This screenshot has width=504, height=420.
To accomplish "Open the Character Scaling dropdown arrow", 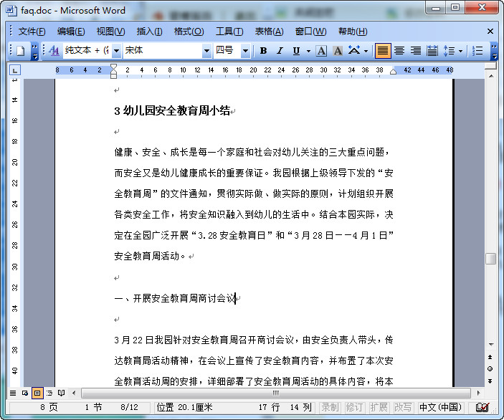I will [366, 51].
